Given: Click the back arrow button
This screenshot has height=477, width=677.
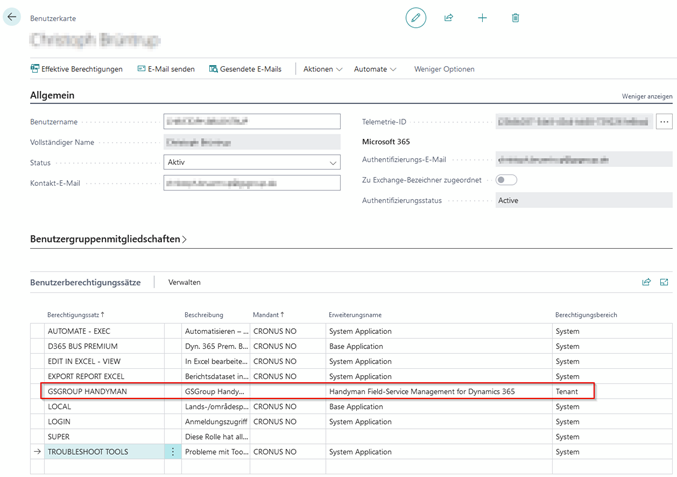Looking at the screenshot, I should pos(12,17).
